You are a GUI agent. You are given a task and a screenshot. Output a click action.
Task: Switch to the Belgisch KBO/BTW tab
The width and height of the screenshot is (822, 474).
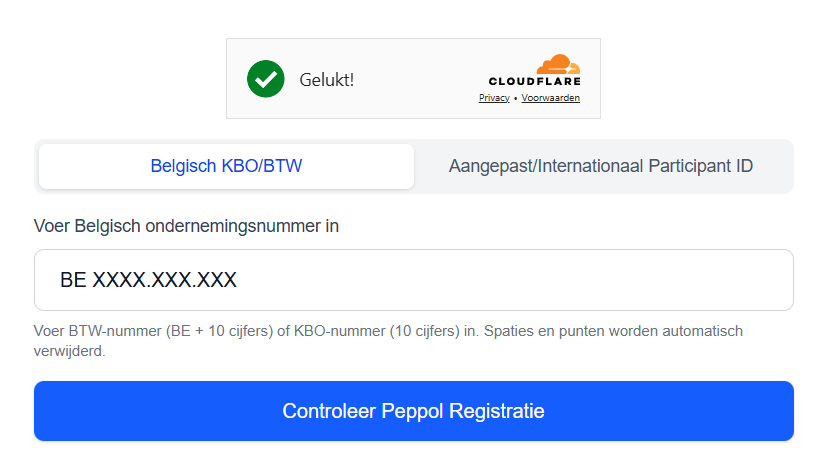point(226,166)
